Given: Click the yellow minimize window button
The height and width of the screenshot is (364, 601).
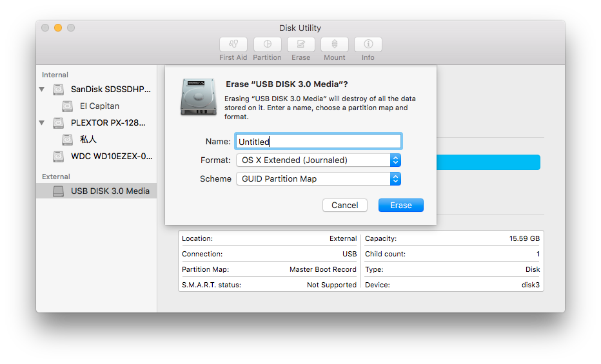Looking at the screenshot, I should 58,28.
